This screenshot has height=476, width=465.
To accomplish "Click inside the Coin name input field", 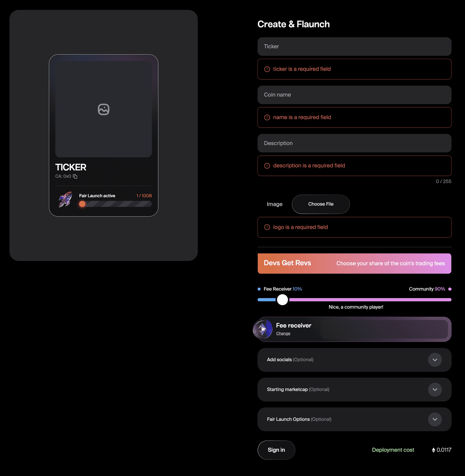I will pyautogui.click(x=354, y=95).
